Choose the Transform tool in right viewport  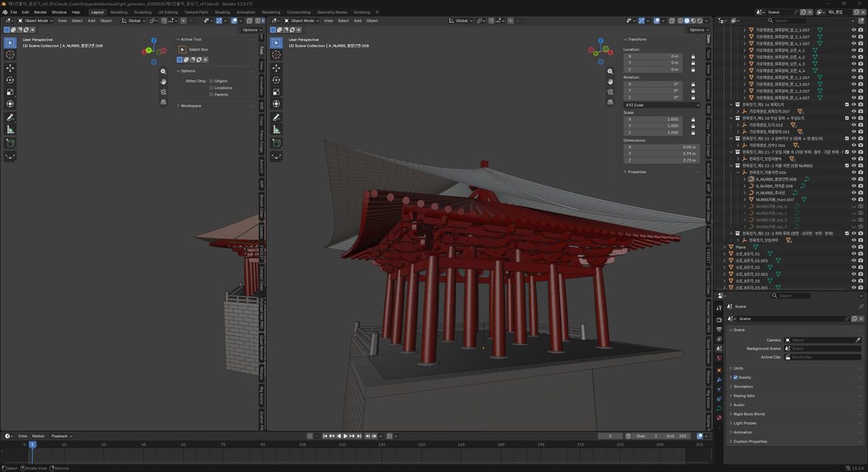click(277, 103)
